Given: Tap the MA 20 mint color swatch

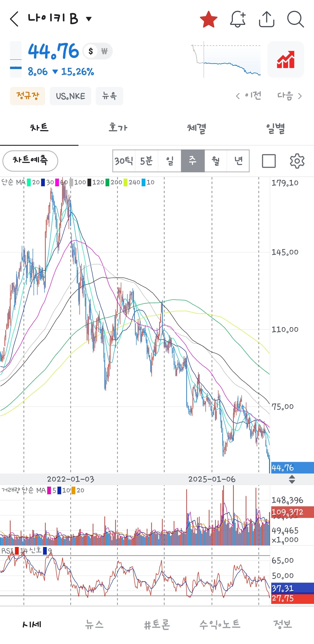Looking at the screenshot, I should tap(29, 182).
